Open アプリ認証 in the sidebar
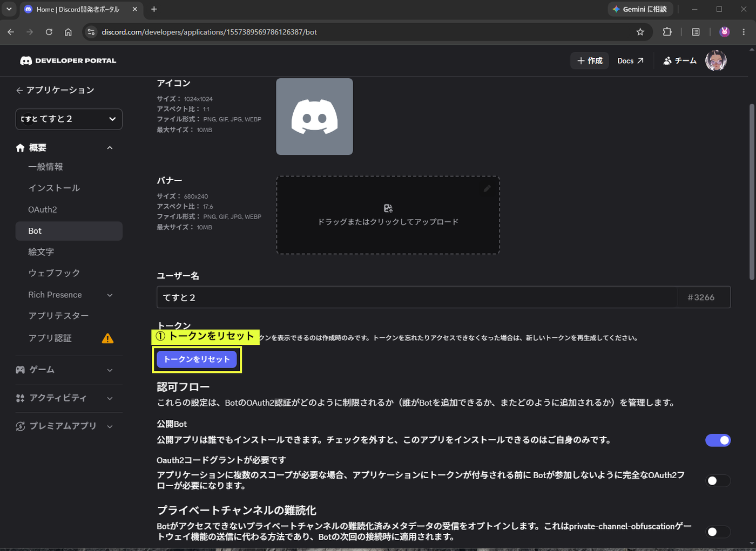This screenshot has height=551, width=756. click(x=50, y=338)
